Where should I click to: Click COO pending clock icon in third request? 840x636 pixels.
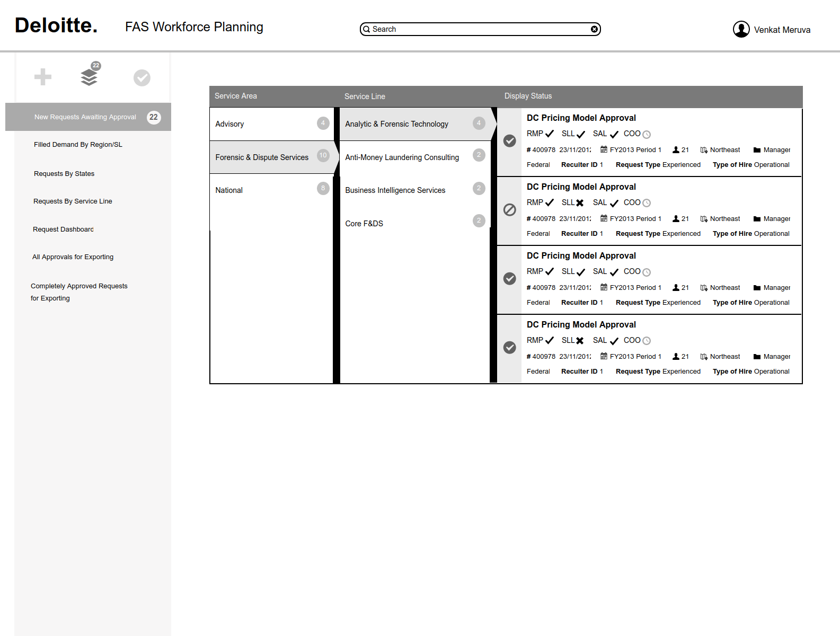point(647,272)
